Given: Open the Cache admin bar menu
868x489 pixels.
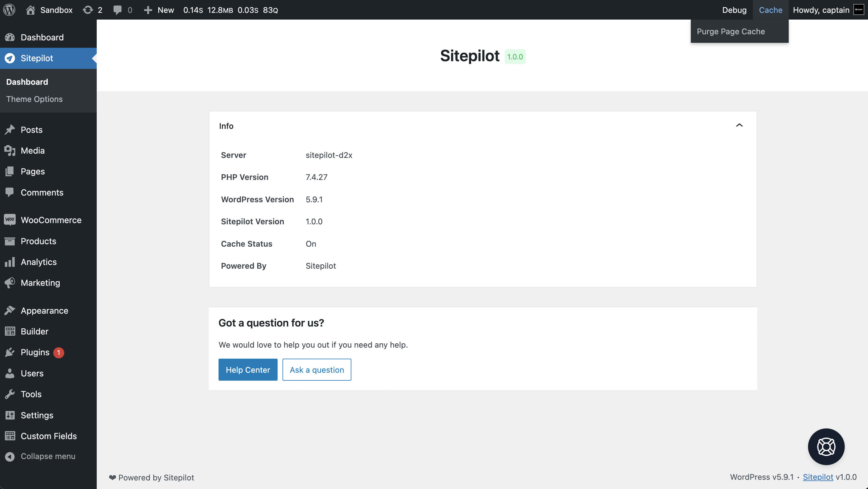Looking at the screenshot, I should 771,10.
